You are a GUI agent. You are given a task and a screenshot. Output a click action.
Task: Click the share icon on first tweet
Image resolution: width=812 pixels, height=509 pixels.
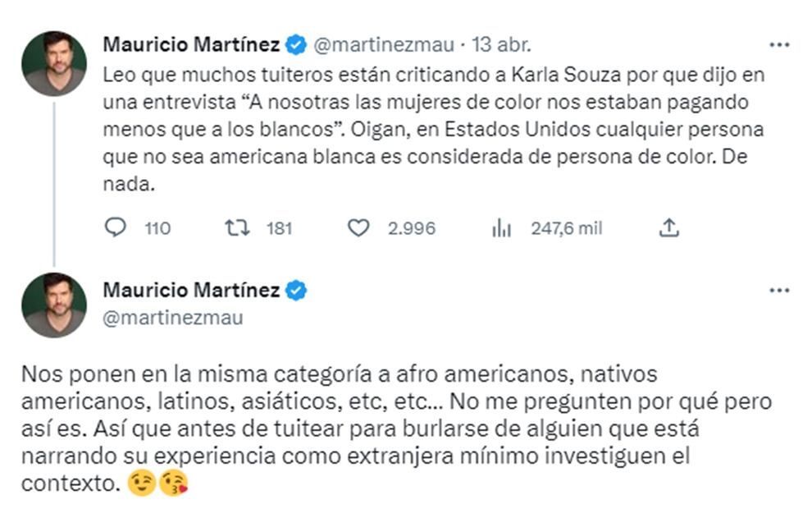click(x=669, y=227)
